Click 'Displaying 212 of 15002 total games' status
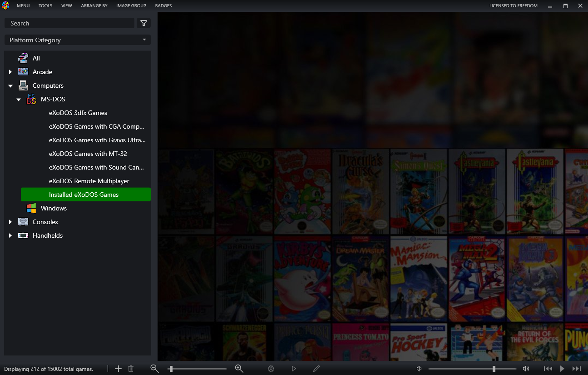The width and height of the screenshot is (588, 375). [x=49, y=369]
